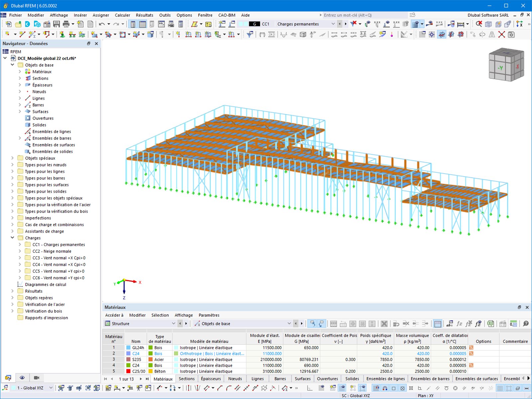Click the view orientation cube
The width and height of the screenshot is (532, 399).
506,65
